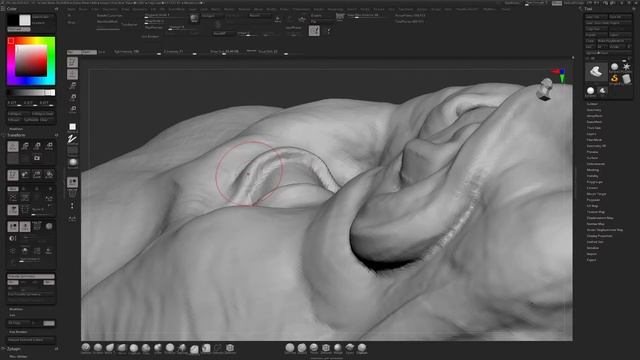Click the Clone button in Tool palette
This screenshot has height=360, width=640.
pos(590,41)
